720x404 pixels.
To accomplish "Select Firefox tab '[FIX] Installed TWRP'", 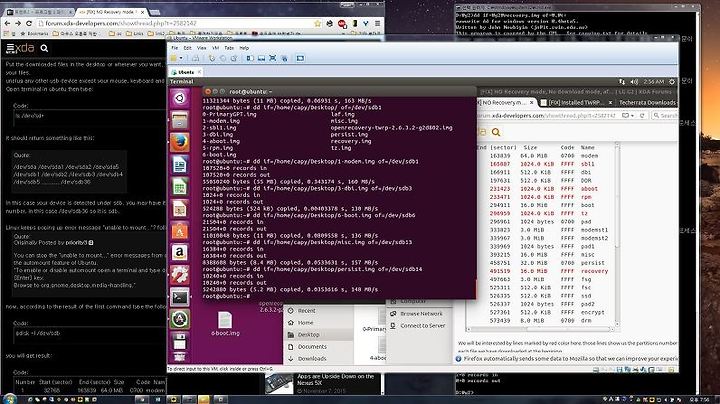I will coord(576,102).
